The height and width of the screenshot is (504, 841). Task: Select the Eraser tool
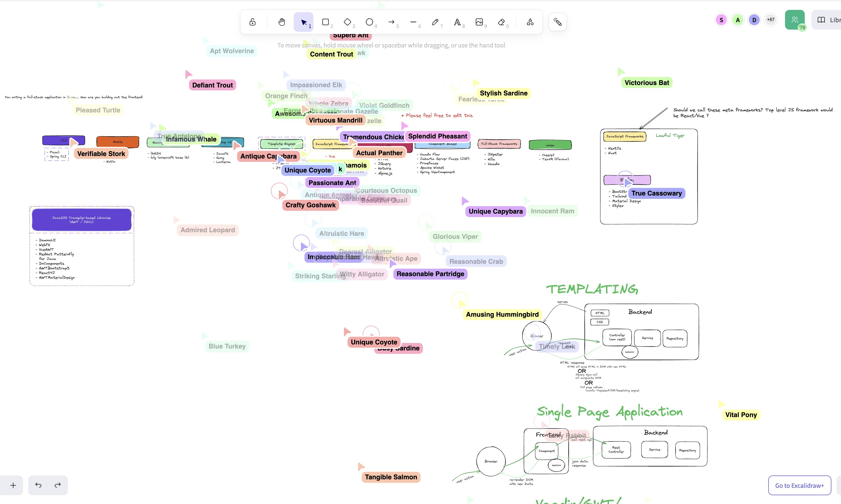tap(501, 22)
